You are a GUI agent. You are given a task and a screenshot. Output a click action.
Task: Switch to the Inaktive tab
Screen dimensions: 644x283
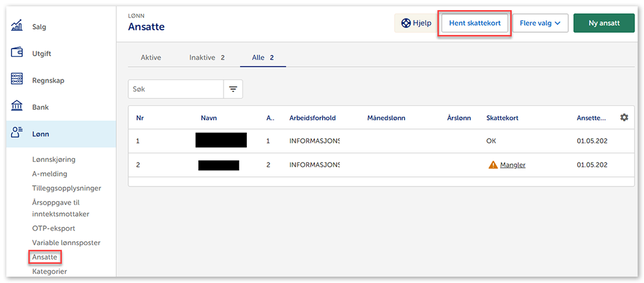[206, 57]
